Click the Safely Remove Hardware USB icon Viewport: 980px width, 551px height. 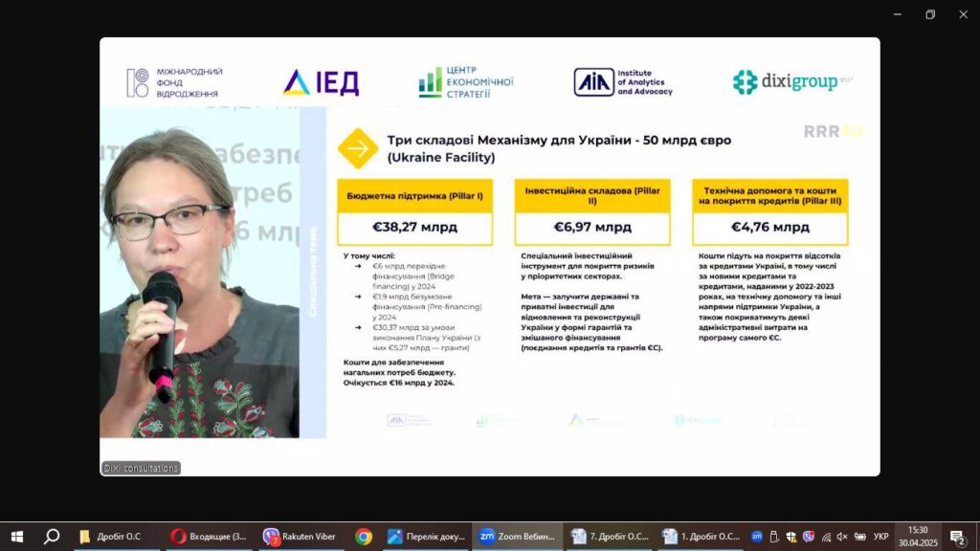click(x=774, y=537)
